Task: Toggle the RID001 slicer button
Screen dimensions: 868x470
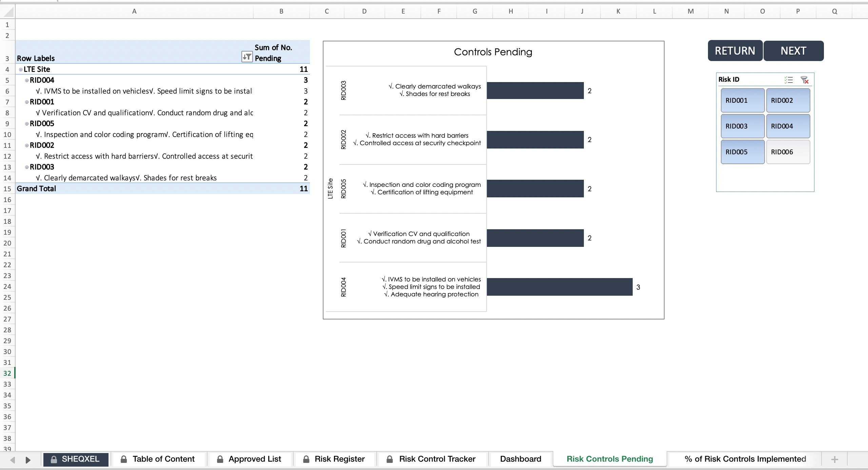Action: coord(742,100)
